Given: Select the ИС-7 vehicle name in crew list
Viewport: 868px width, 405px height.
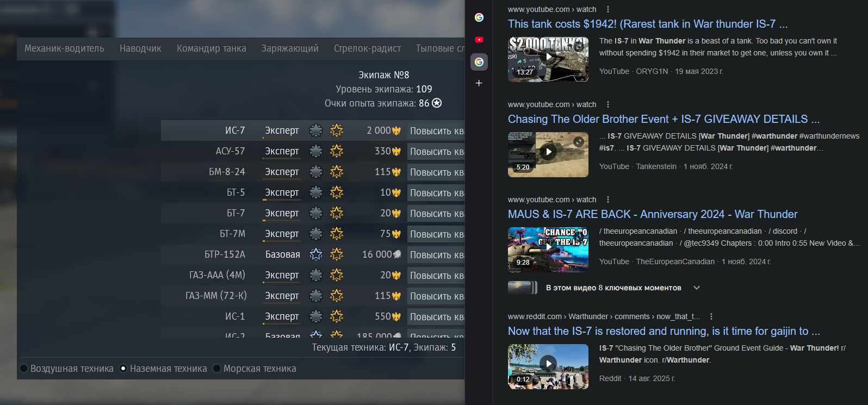Looking at the screenshot, I should [x=235, y=130].
